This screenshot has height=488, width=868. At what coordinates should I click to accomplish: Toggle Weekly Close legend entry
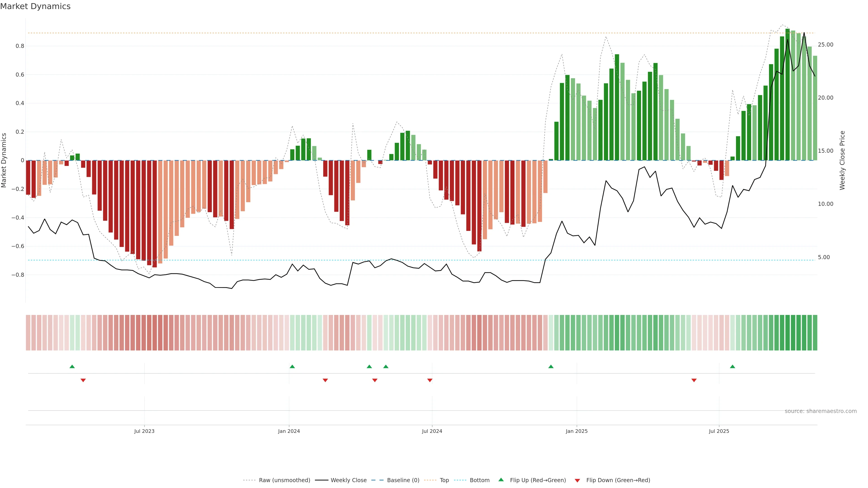pos(348,480)
